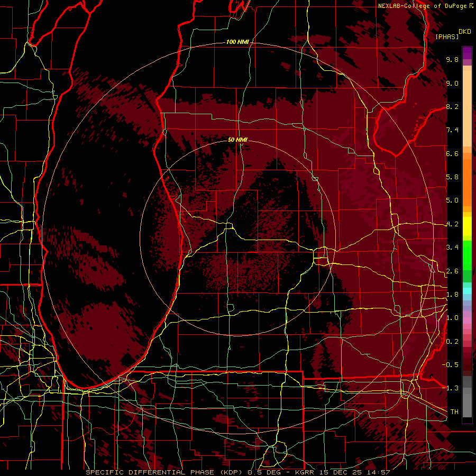The image size is (476, 476).
Task: Click the 0.2 value on the color scale
Action: click(452, 342)
